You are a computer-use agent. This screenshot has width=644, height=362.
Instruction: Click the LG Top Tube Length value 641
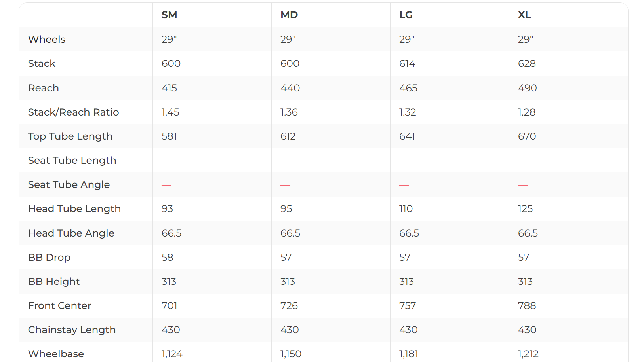tap(407, 136)
